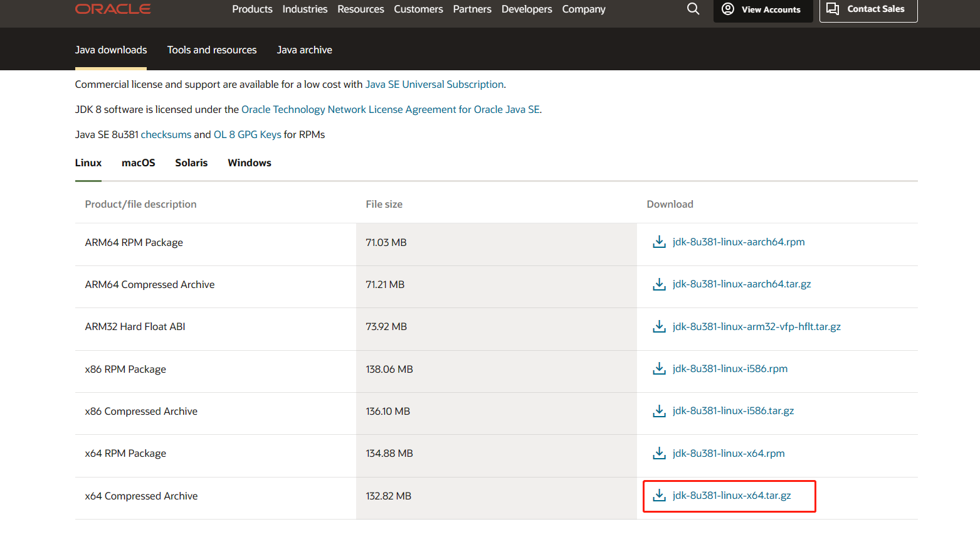Download jdk-8u381-linux-x64.rpm link

pyautogui.click(x=729, y=454)
